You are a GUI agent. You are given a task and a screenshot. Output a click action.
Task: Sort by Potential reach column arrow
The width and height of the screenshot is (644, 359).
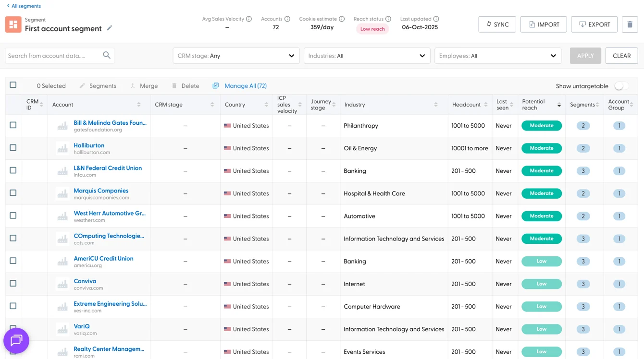(559, 105)
